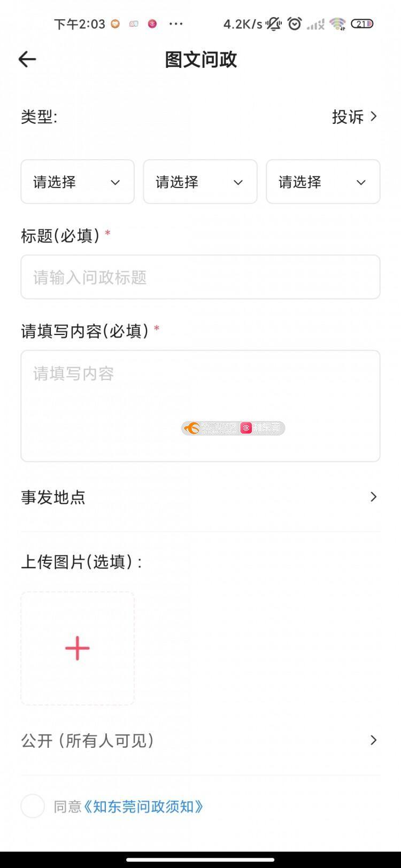Tap the Wi-Fi status bar icon
This screenshot has height=868, width=401.
tap(337, 24)
